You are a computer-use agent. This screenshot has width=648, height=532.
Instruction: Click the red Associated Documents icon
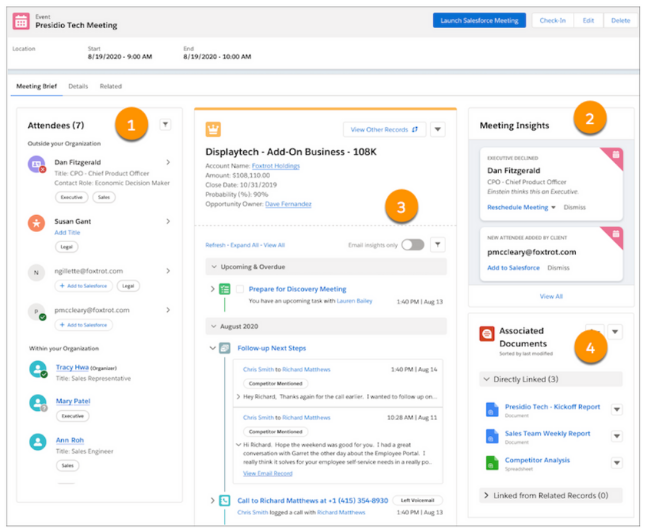click(x=487, y=334)
